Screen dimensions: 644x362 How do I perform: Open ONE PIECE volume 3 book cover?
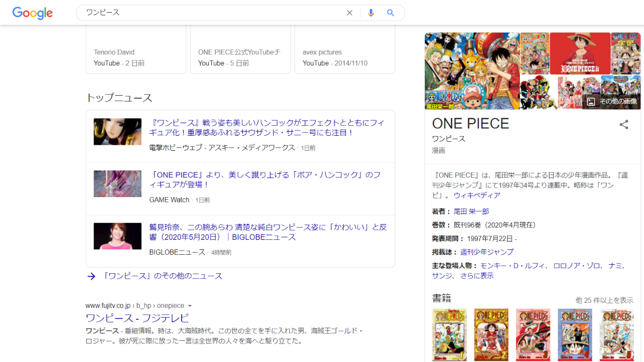pyautogui.click(x=533, y=335)
